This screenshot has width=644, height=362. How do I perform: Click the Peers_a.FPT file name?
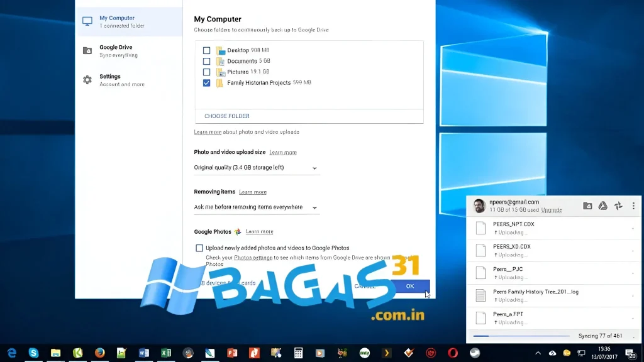pos(508,314)
